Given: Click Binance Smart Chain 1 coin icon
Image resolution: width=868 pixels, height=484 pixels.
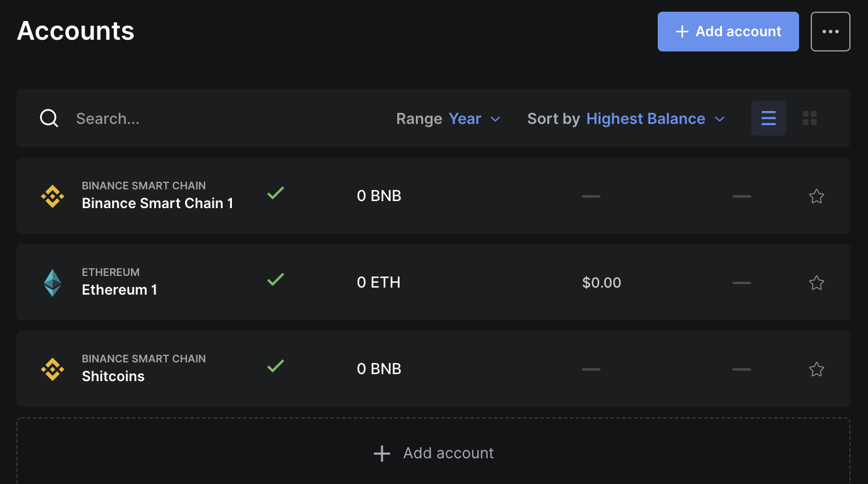Looking at the screenshot, I should [53, 196].
